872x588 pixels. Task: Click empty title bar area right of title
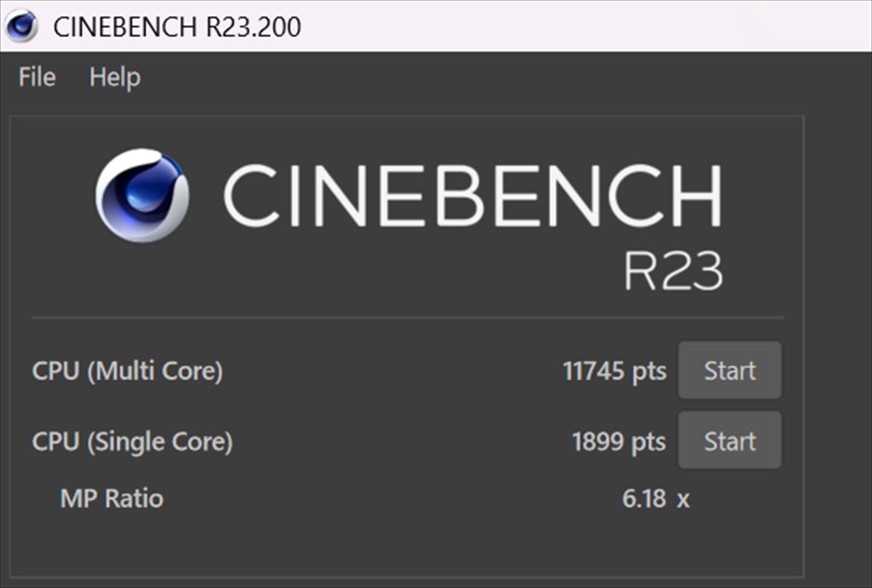point(581,26)
